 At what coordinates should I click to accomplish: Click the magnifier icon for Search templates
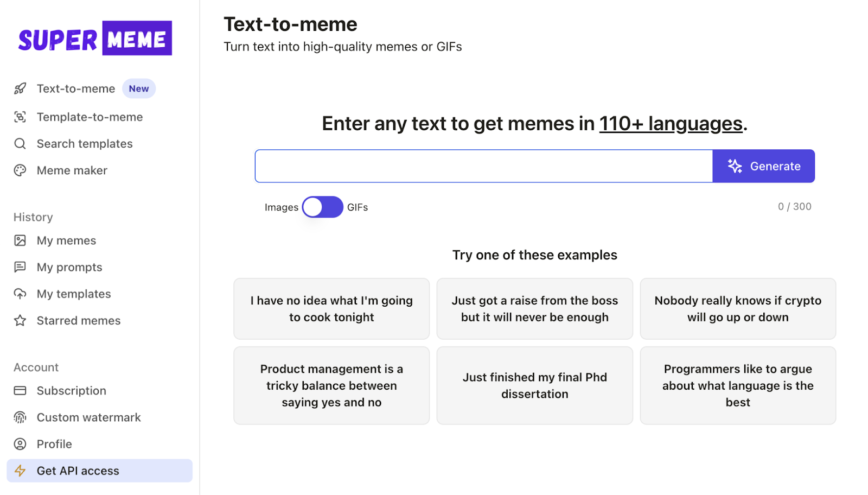[20, 143]
